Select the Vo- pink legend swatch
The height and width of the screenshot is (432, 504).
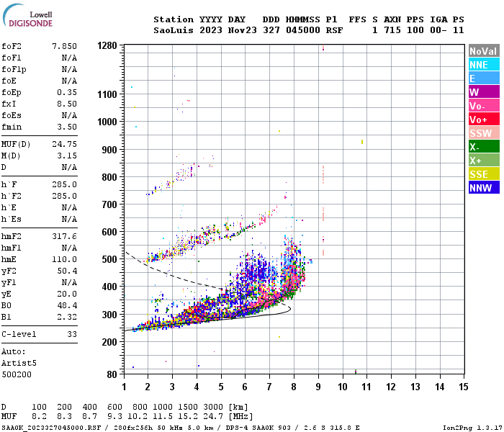484,106
